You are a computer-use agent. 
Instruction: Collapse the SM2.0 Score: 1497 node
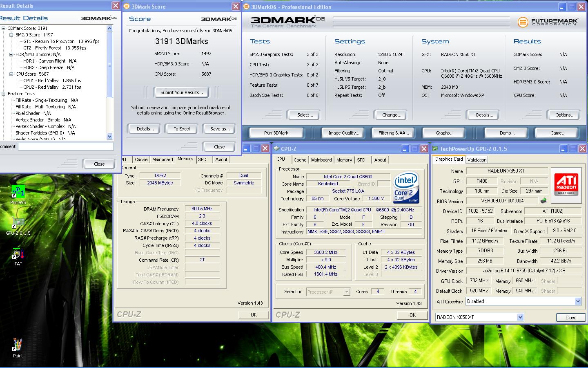(11, 35)
